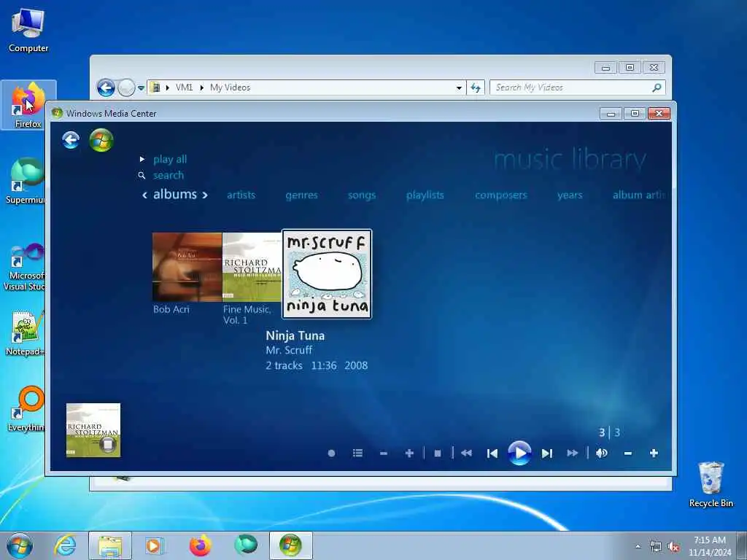The width and height of the screenshot is (747, 560).
Task: Select the Firefox desktop shortcut
Action: tap(28, 105)
